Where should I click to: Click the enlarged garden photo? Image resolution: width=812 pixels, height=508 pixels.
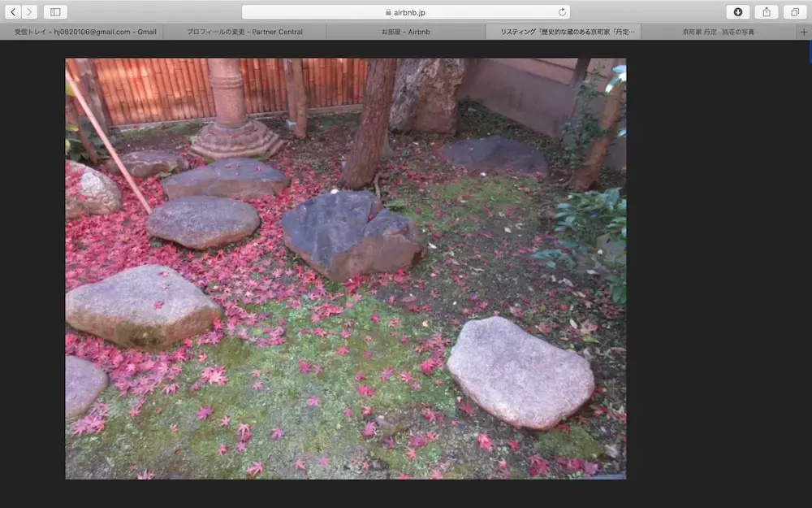pyautogui.click(x=345, y=268)
